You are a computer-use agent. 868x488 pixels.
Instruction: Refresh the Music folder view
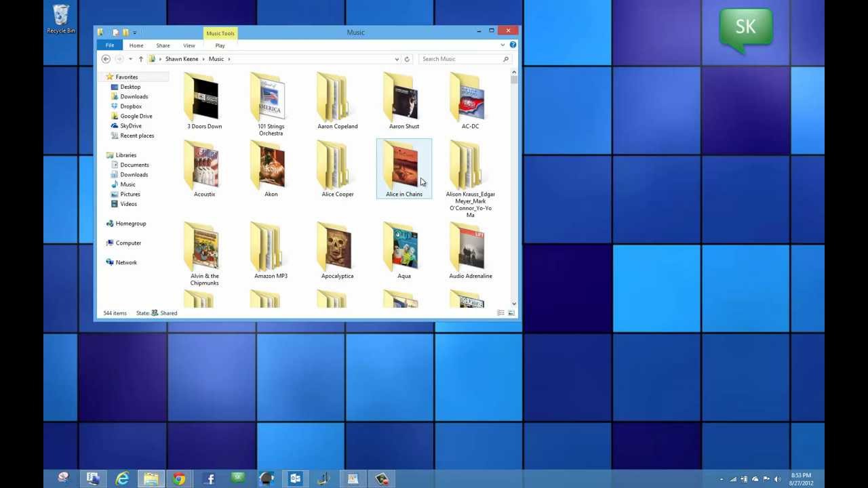[407, 59]
